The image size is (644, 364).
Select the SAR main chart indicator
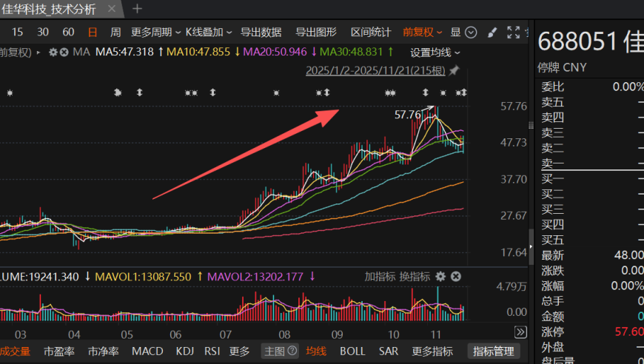(x=389, y=351)
